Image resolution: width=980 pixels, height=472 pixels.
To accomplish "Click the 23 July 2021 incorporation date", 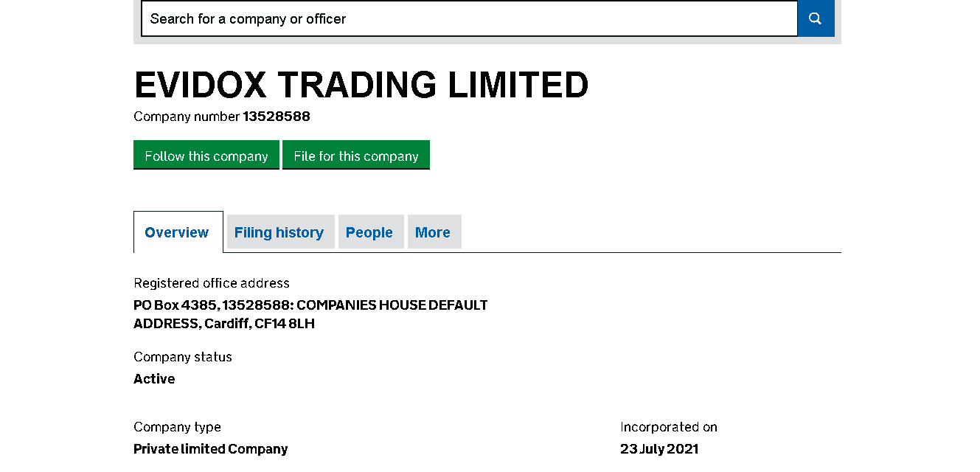I will tap(659, 449).
